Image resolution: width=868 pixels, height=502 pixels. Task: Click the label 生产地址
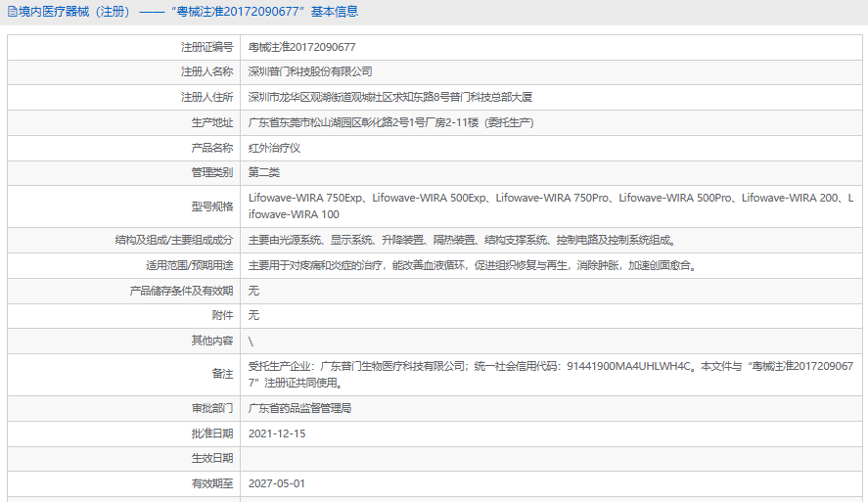212,123
